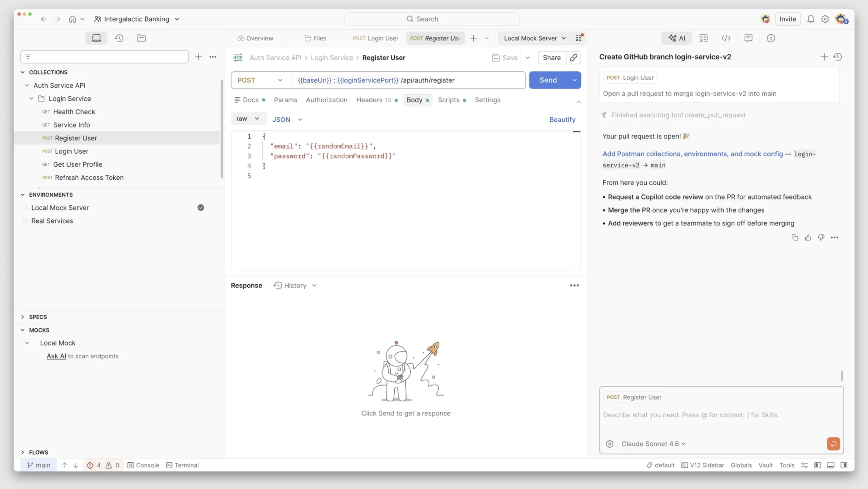Switch to the Headers tab
The height and width of the screenshot is (489, 868).
pos(377,100)
